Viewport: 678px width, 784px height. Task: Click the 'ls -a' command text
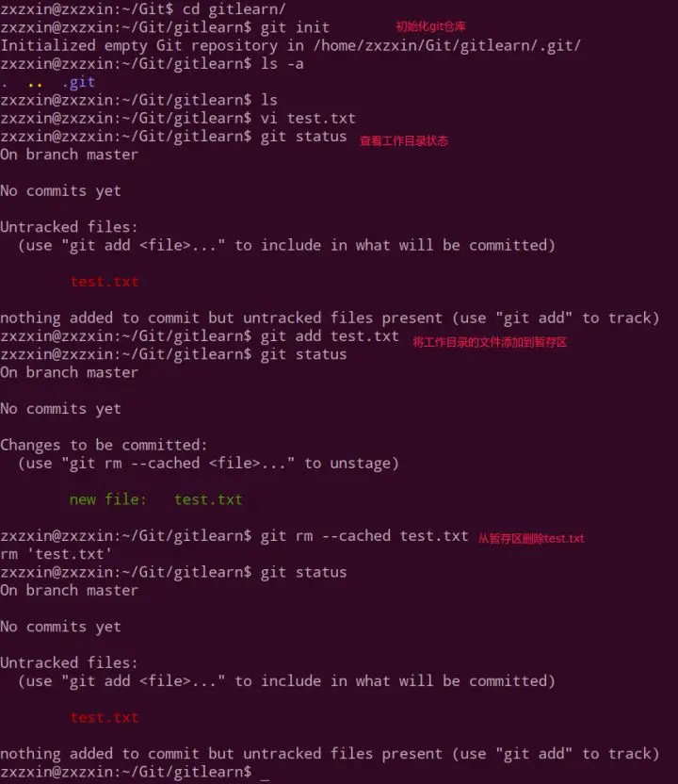pyautogui.click(x=282, y=64)
